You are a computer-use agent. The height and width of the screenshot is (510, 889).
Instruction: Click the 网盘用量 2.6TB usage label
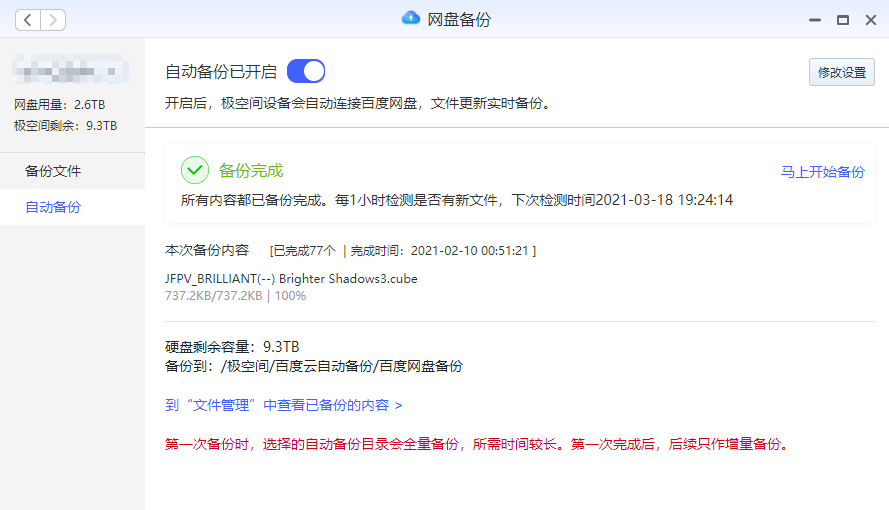tap(59, 105)
